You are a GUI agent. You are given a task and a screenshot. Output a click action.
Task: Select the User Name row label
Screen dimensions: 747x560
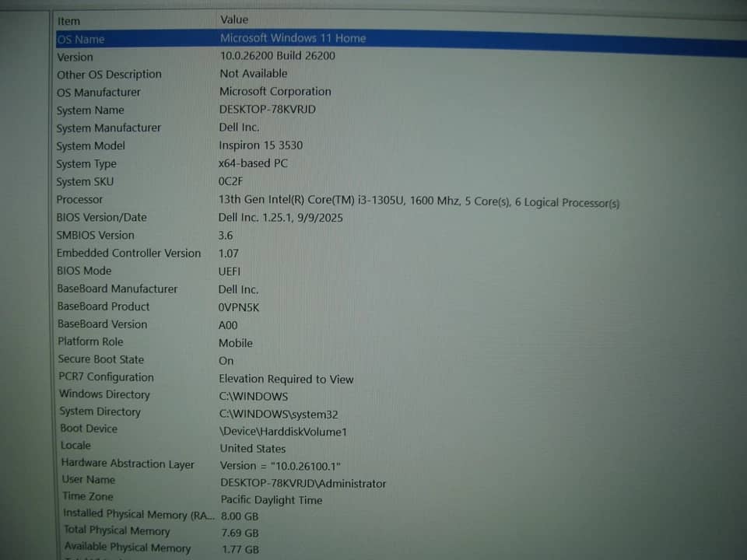89,480
